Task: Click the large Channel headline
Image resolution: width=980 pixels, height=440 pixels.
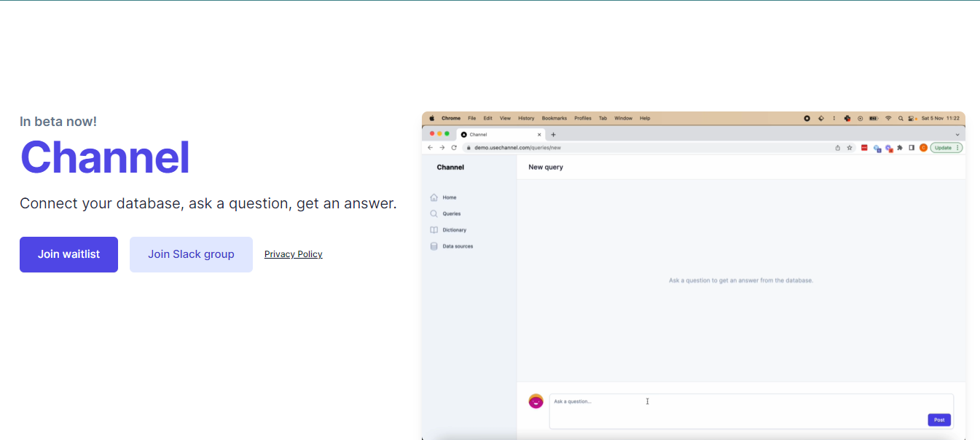Action: point(105,157)
